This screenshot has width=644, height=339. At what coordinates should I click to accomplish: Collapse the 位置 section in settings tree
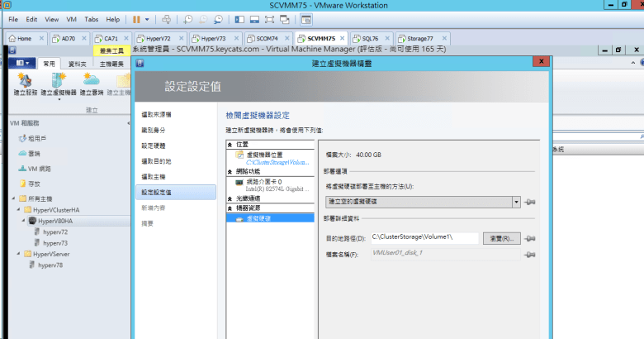point(230,145)
